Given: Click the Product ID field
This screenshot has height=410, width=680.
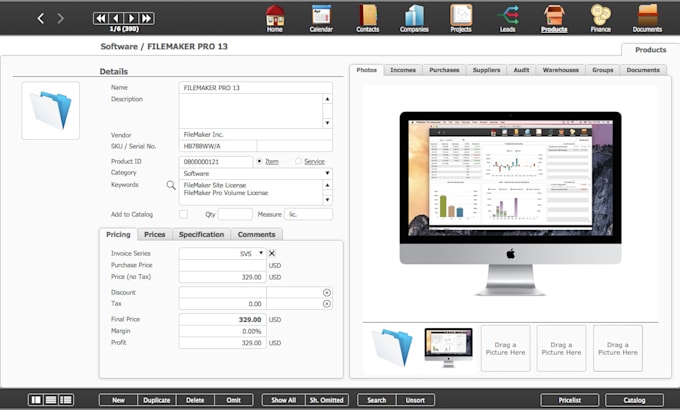Looking at the screenshot, I should tap(216, 161).
